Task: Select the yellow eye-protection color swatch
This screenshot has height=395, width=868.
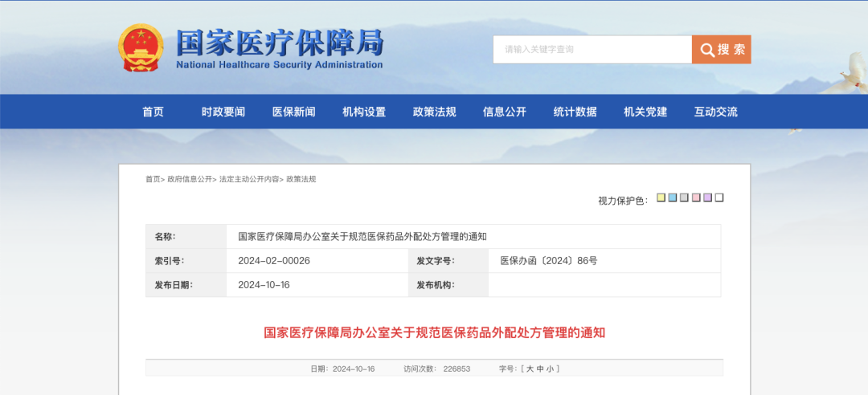Action: [x=661, y=197]
